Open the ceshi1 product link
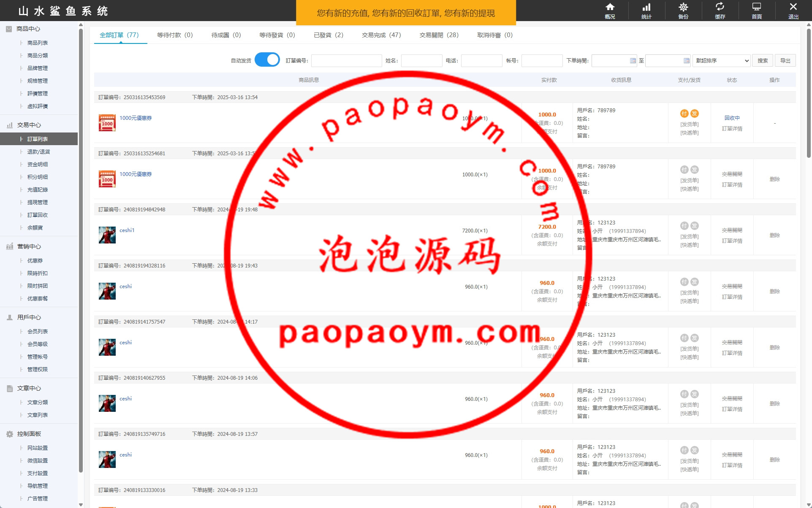 click(x=127, y=230)
